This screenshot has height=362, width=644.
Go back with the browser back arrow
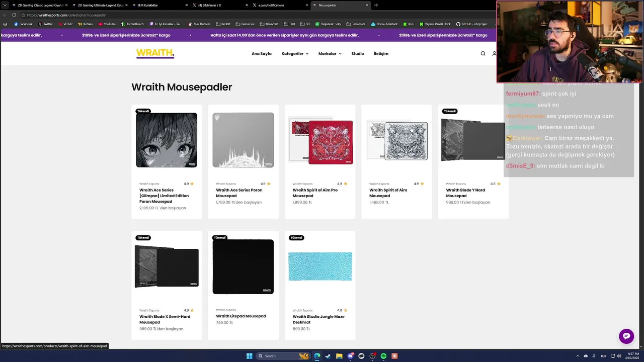(5, 15)
